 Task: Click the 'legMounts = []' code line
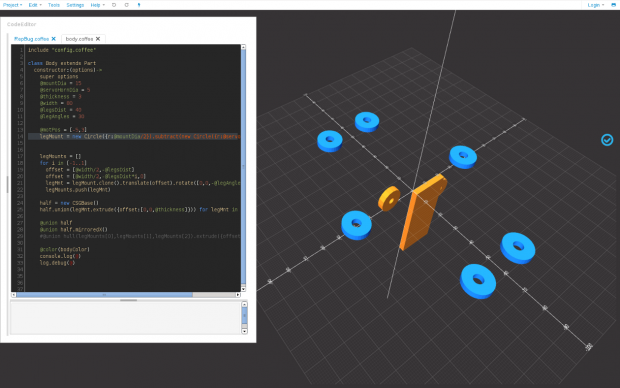tap(60, 156)
